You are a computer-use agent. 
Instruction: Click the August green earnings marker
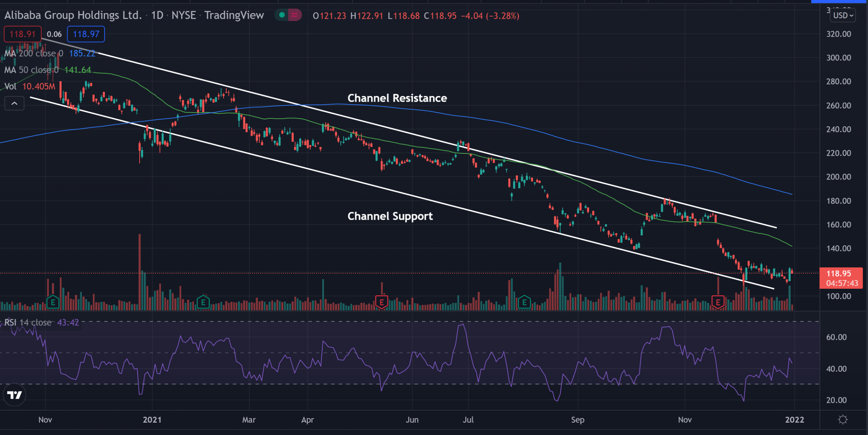click(524, 302)
